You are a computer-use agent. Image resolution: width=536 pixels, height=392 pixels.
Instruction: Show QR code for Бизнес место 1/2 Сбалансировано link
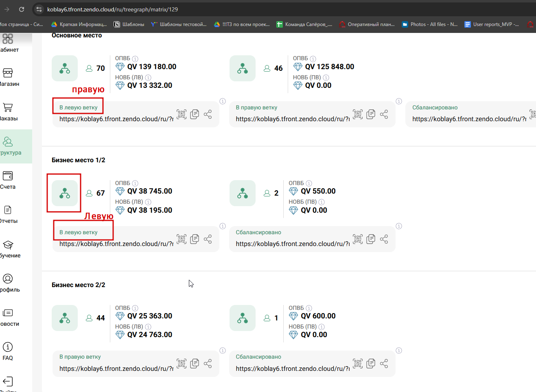tap(358, 239)
